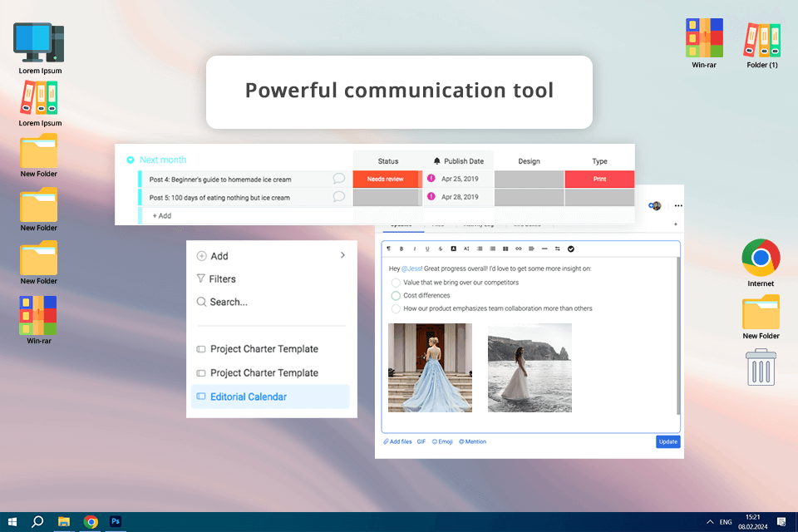Insert a table from the editor toolbar
Screen dimensions: 798x532
[x=505, y=249]
